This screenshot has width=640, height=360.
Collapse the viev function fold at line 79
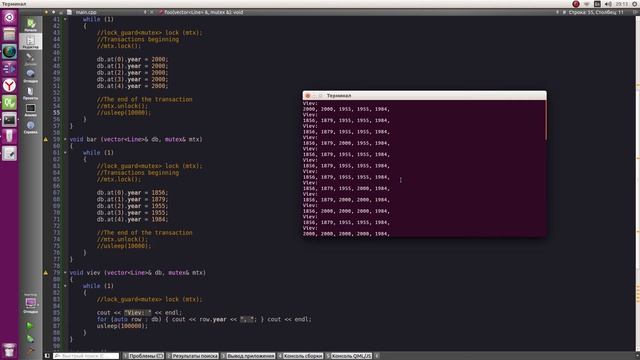tap(65, 273)
